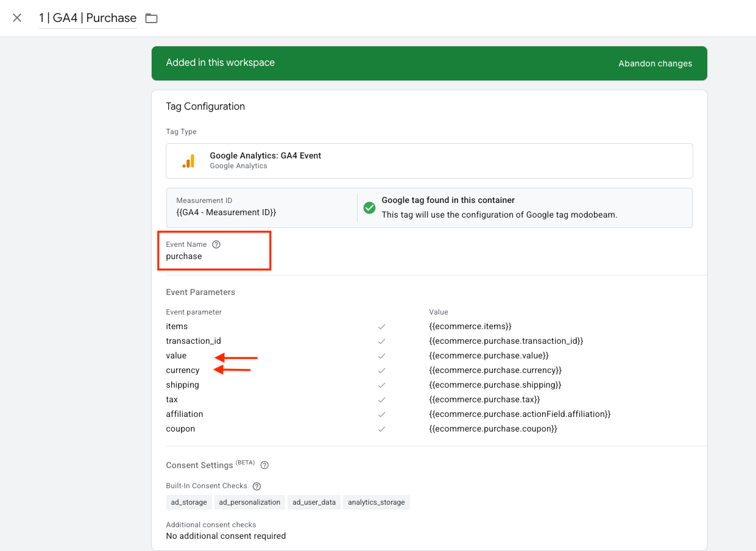Click the checkmark in the currency row
Image resolution: width=756 pixels, height=551 pixels.
[382, 371]
